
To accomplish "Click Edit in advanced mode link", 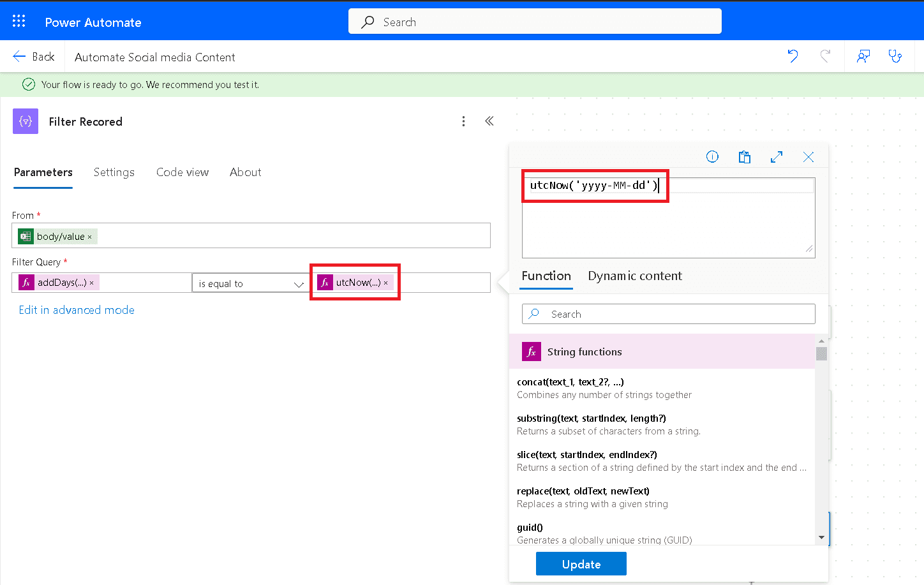I will pos(77,310).
